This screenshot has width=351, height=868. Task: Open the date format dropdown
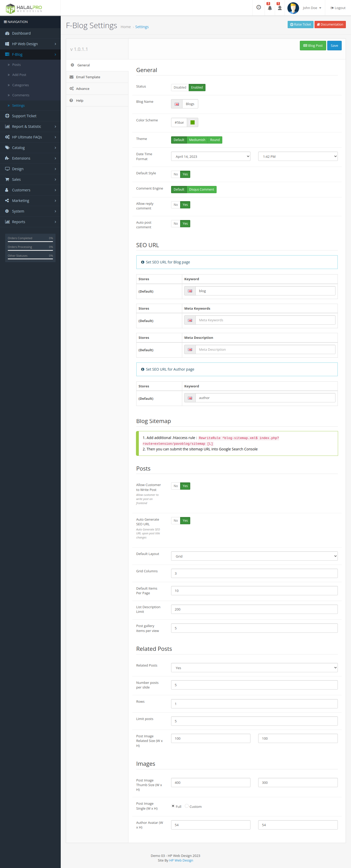point(211,156)
